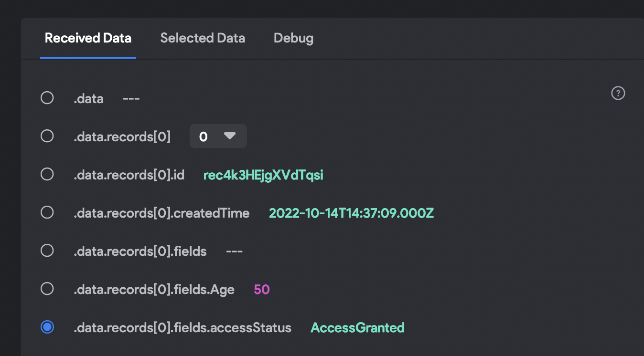Click the Received Data tab
This screenshot has height=356, width=644.
(x=88, y=38)
